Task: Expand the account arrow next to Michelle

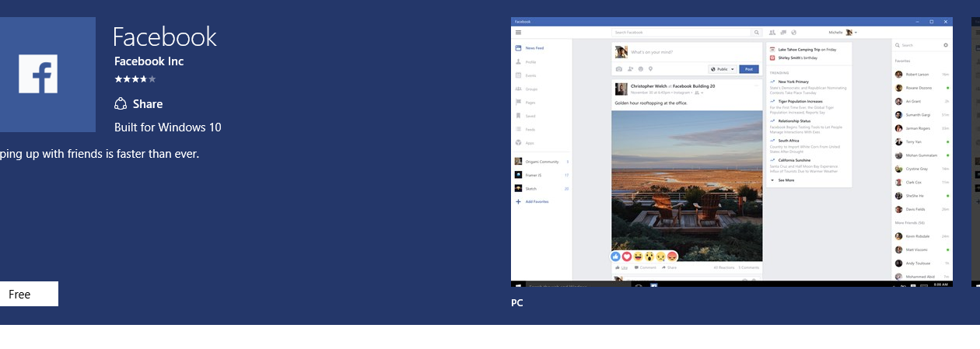Action: pyautogui.click(x=856, y=33)
